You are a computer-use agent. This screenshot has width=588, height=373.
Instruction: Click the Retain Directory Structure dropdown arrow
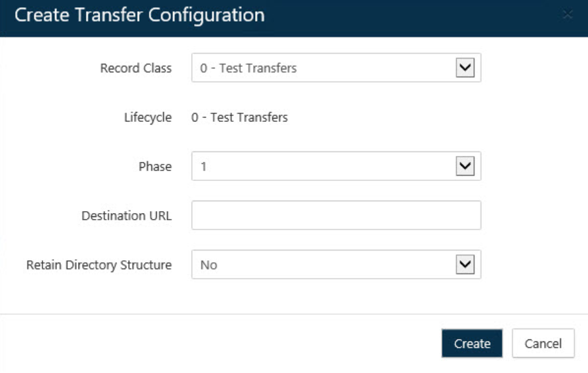pyautogui.click(x=465, y=265)
